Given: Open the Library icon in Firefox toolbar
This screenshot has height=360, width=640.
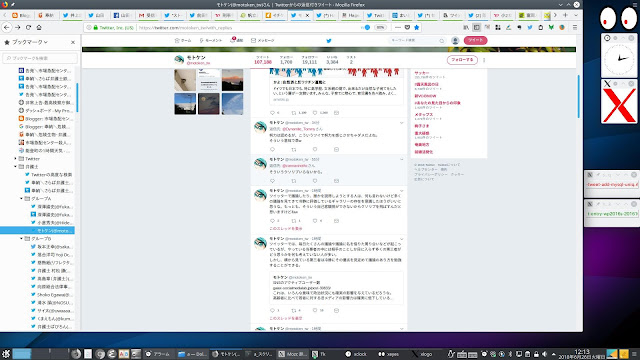Looking at the screenshot, I should (x=466, y=27).
